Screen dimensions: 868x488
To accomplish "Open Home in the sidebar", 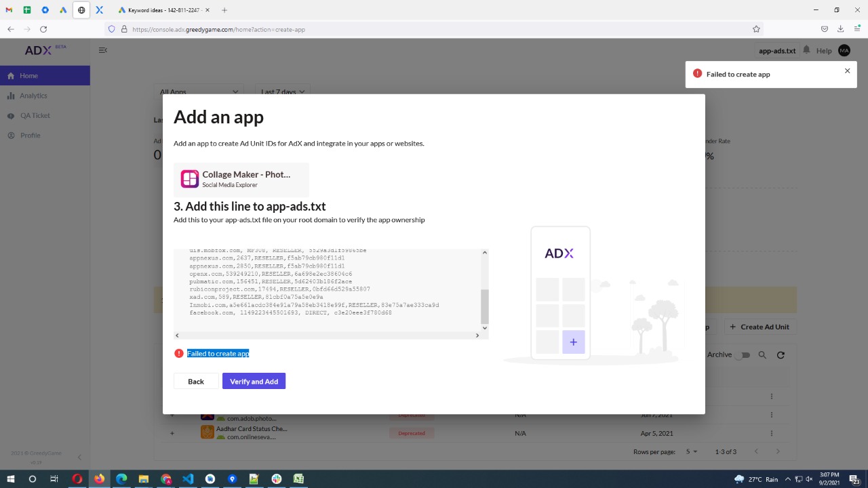I will tap(45, 76).
